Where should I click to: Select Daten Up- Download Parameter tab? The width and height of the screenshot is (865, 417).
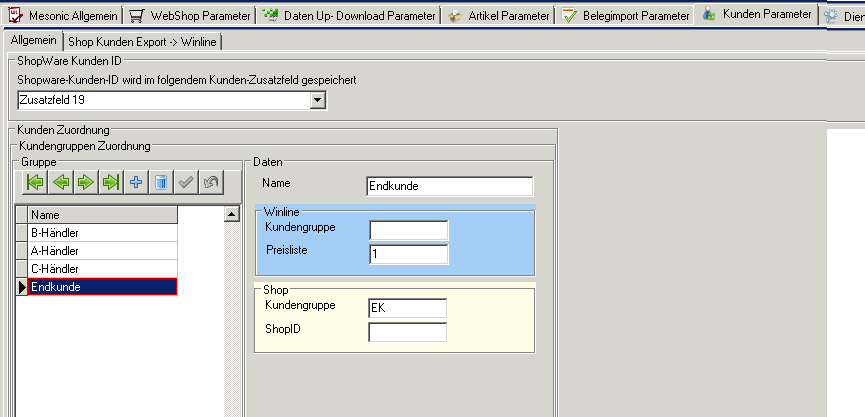(x=349, y=16)
